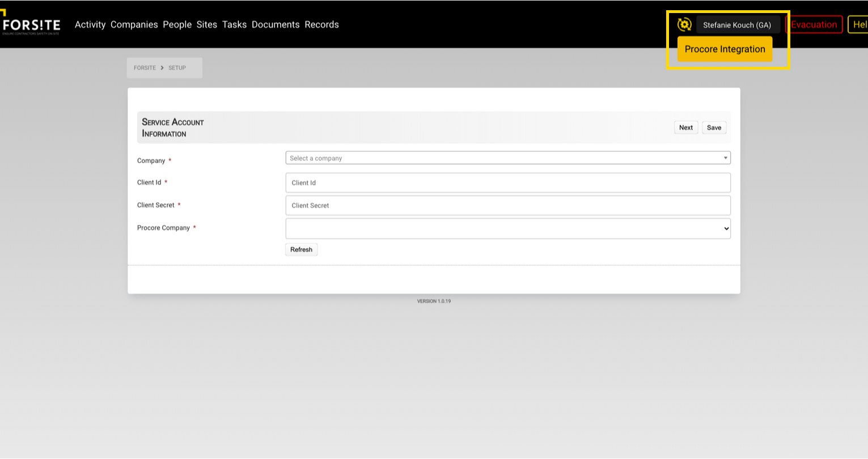Focus the Client Secret input field
Screen dimensions: 868x459
[x=508, y=205]
